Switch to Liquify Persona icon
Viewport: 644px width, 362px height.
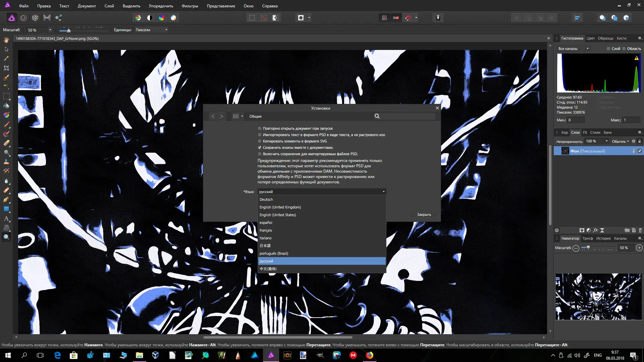click(23, 18)
